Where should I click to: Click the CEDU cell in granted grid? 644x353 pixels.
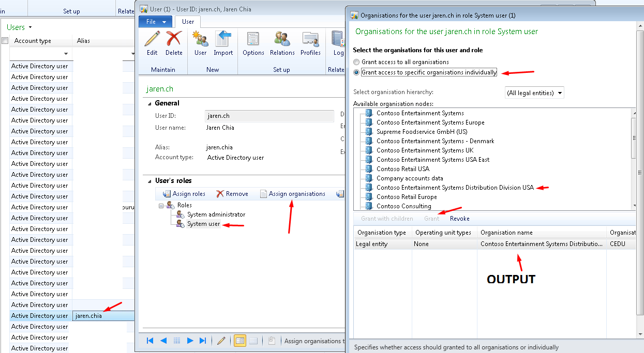pos(621,244)
